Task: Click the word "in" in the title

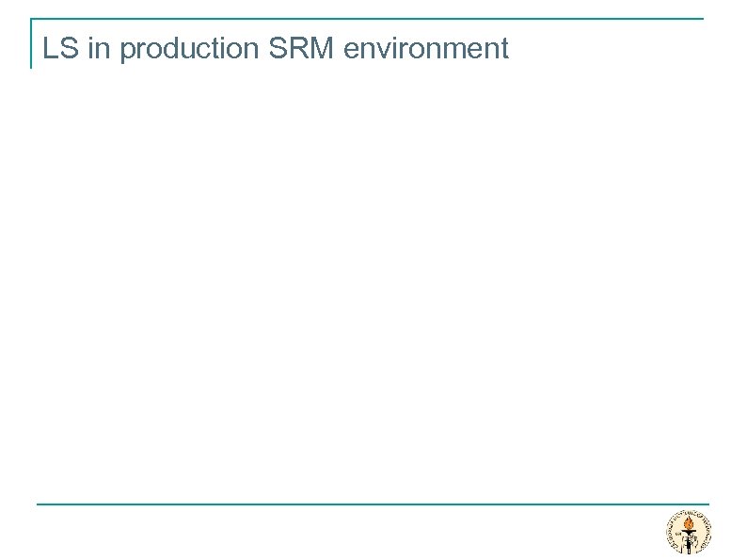Action: [98, 49]
